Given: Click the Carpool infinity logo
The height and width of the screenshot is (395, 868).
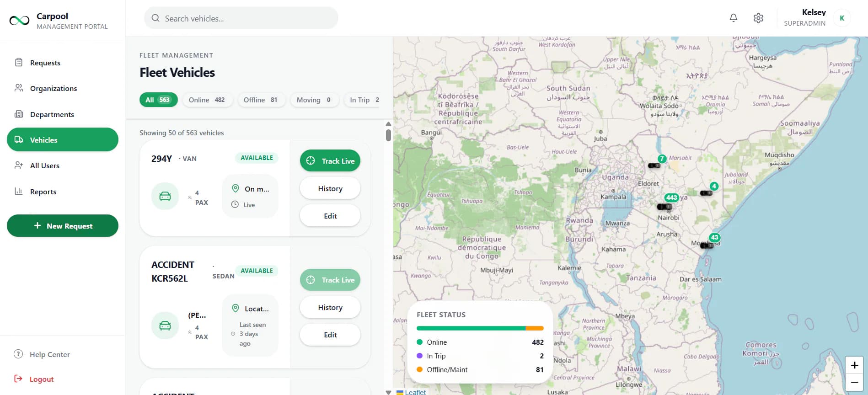Looking at the screenshot, I should [x=20, y=21].
